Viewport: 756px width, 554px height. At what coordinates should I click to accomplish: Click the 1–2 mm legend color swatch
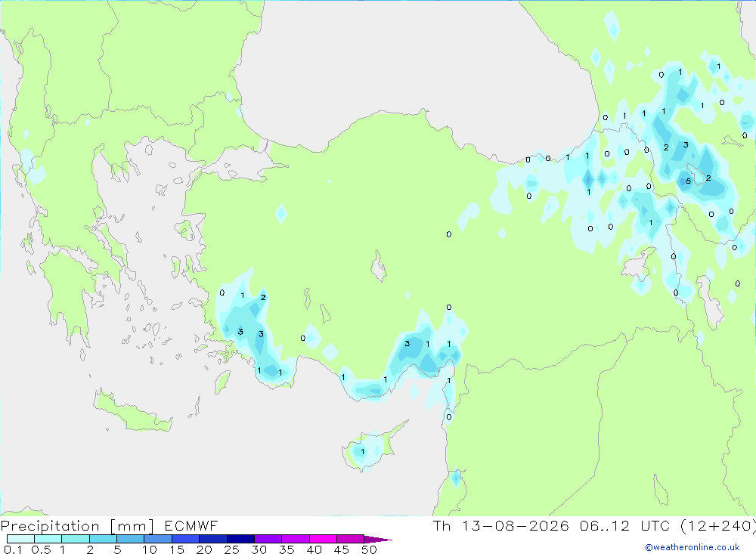[76, 539]
